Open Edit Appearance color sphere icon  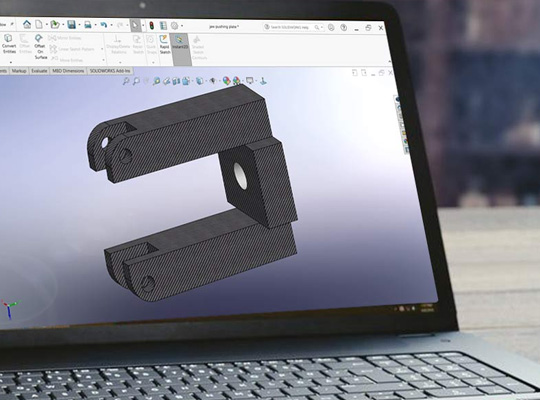[x=226, y=81]
